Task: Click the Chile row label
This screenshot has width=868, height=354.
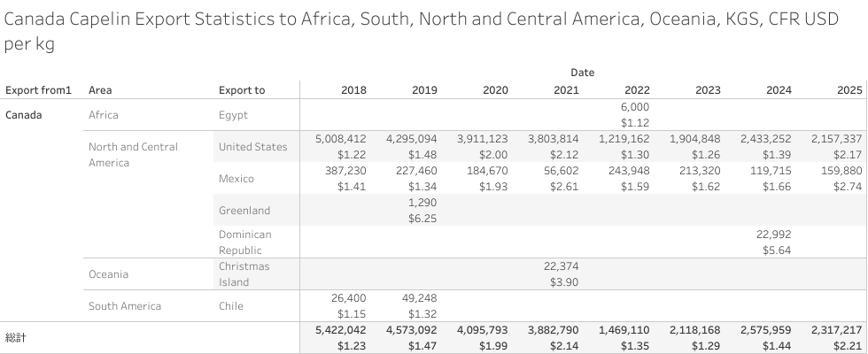Action: tap(232, 306)
